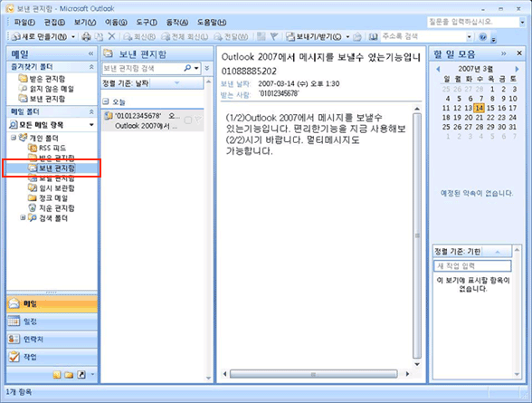
Task: Open the 일정 calendar pane icon
Action: 14,321
